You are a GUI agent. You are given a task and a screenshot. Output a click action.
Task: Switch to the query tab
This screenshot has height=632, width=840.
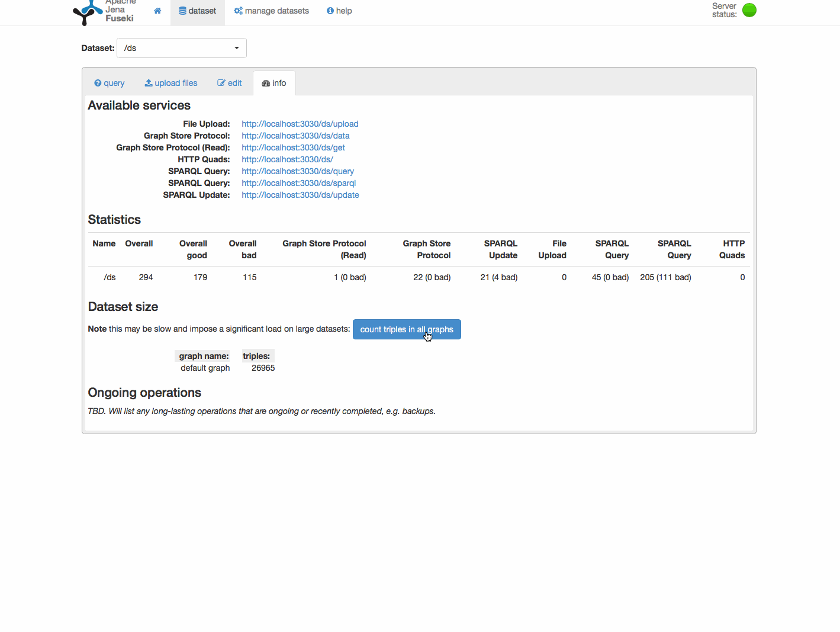point(110,83)
